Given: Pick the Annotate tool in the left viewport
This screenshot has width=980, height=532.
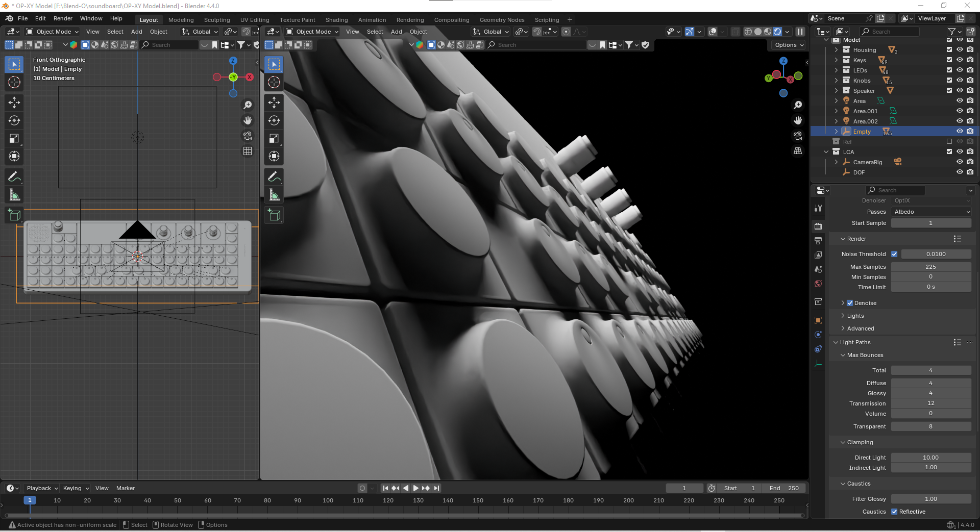Looking at the screenshot, I should (14, 177).
